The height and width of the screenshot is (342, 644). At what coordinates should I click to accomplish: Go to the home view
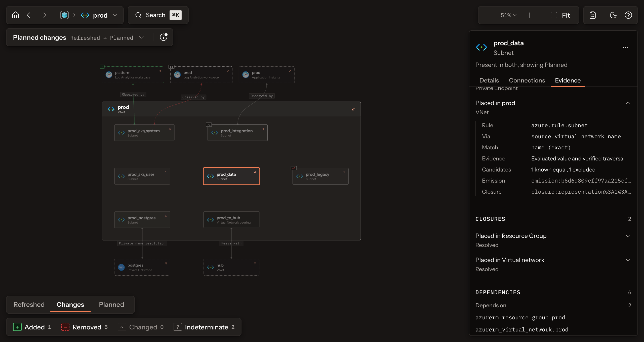(16, 15)
